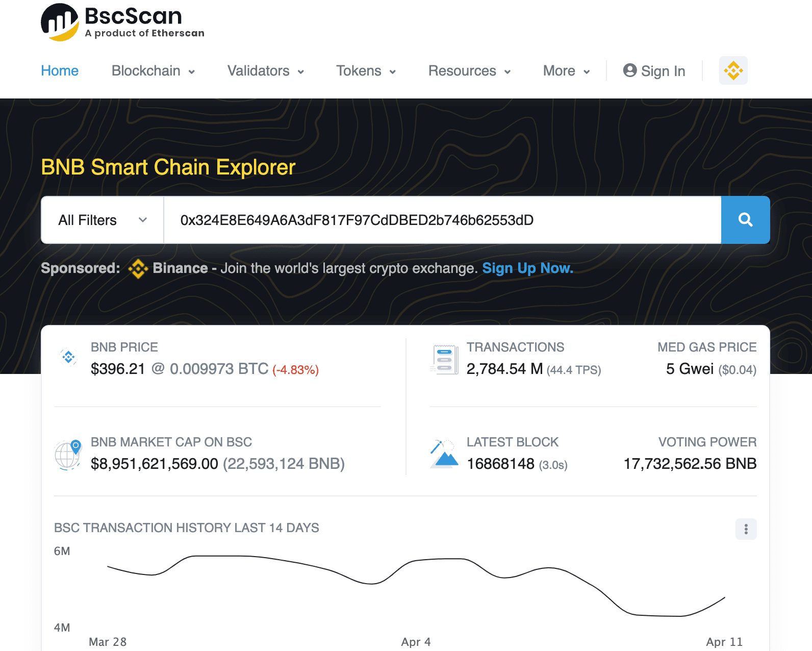
Task: Open the All Filters dropdown
Action: (103, 220)
